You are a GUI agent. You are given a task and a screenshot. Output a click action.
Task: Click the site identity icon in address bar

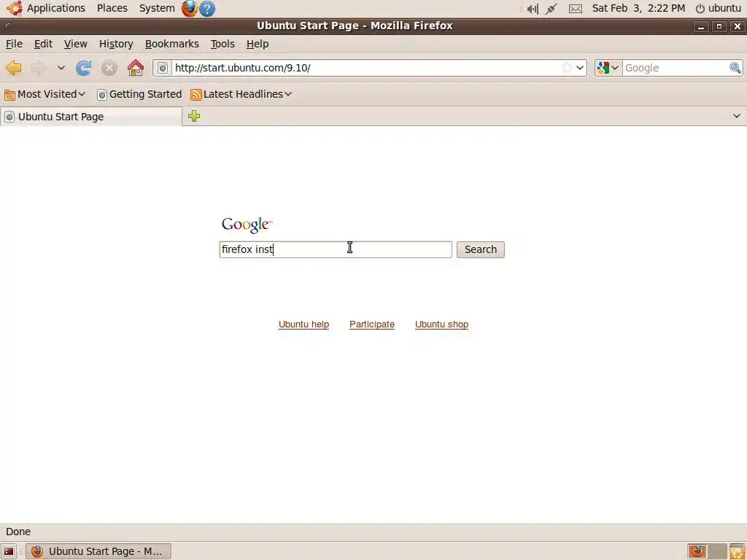coord(163,68)
